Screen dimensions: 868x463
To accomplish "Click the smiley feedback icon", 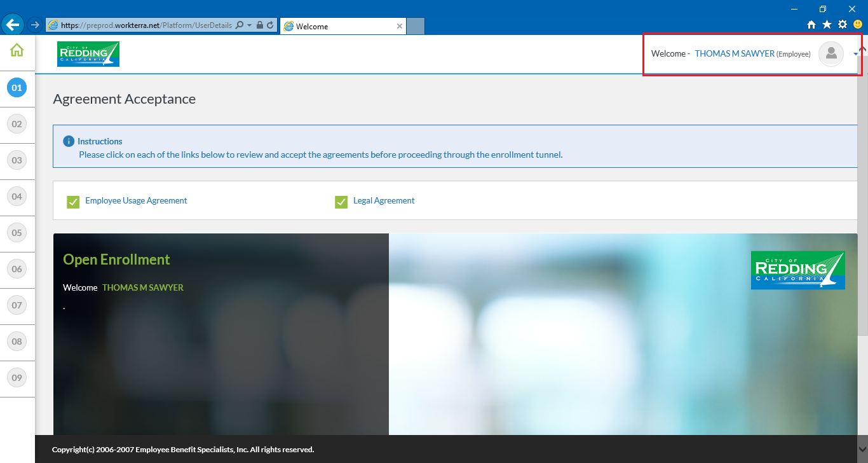I will (x=858, y=24).
